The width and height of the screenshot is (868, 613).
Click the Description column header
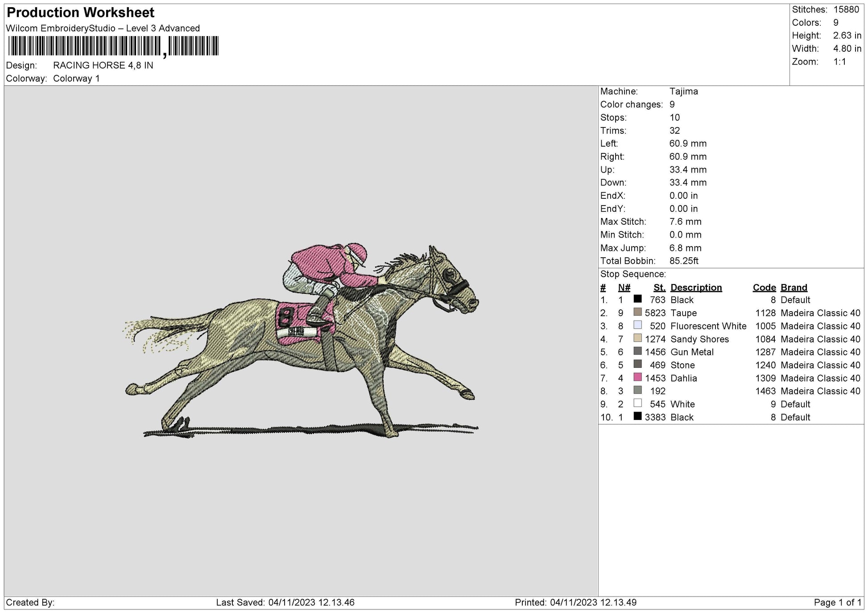point(697,288)
